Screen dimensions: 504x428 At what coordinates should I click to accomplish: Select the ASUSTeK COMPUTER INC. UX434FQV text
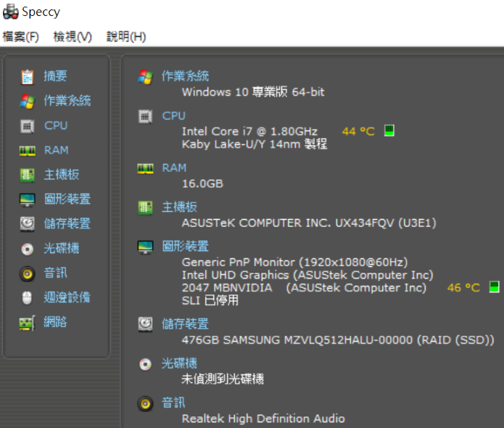point(309,223)
